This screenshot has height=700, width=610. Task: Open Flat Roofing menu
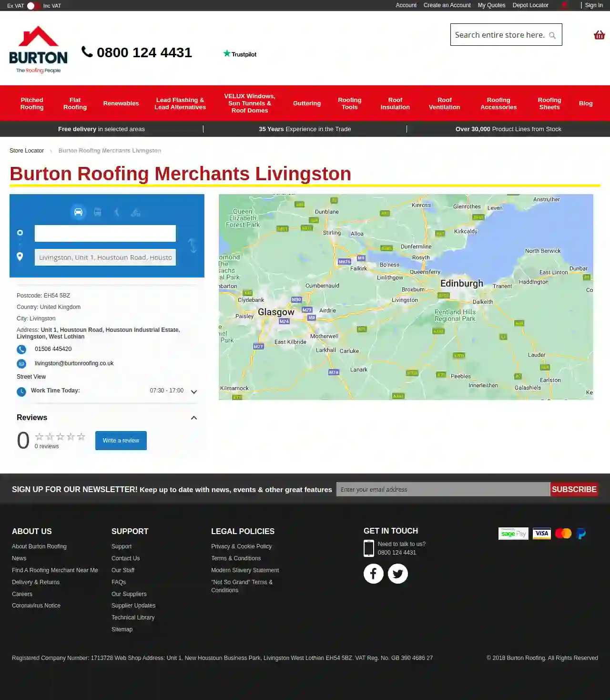(75, 103)
